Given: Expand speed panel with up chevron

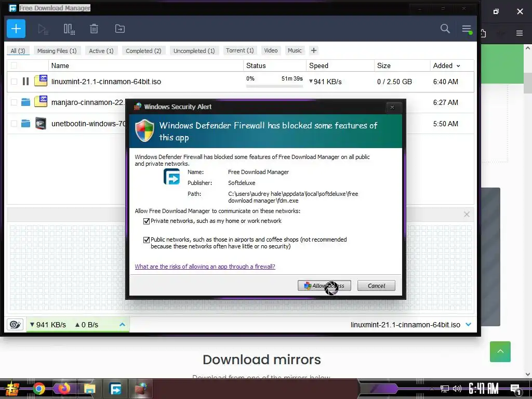Looking at the screenshot, I should pos(123,325).
